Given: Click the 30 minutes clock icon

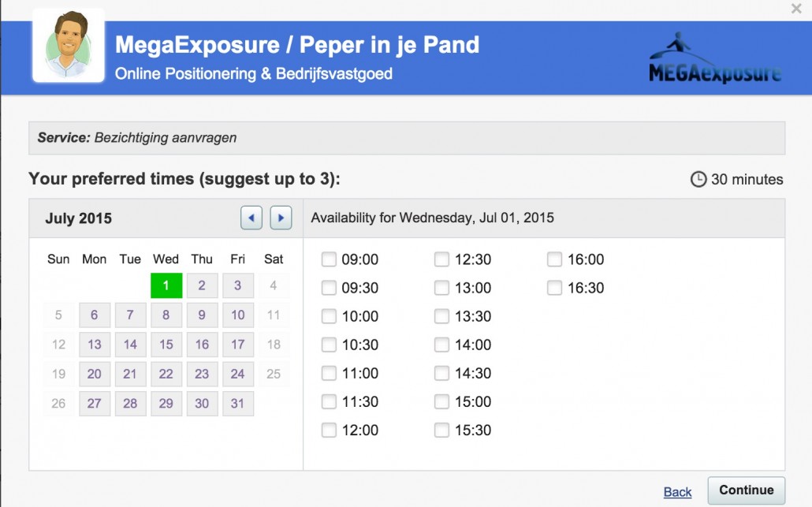Looking at the screenshot, I should click(698, 179).
